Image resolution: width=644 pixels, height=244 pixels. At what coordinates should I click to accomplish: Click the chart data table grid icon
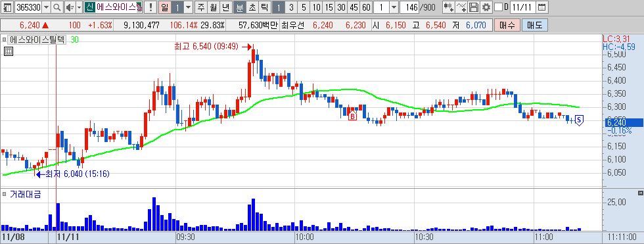pos(8,51)
